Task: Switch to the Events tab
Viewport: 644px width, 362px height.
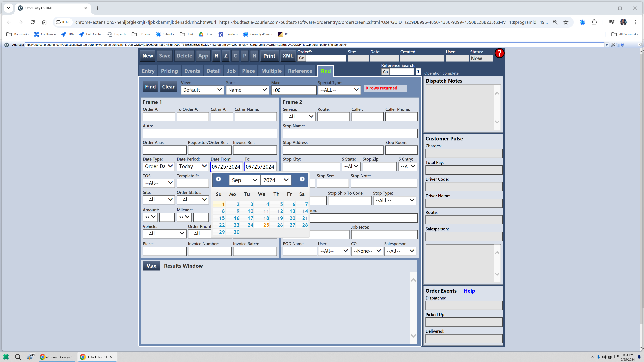Action: click(x=192, y=71)
